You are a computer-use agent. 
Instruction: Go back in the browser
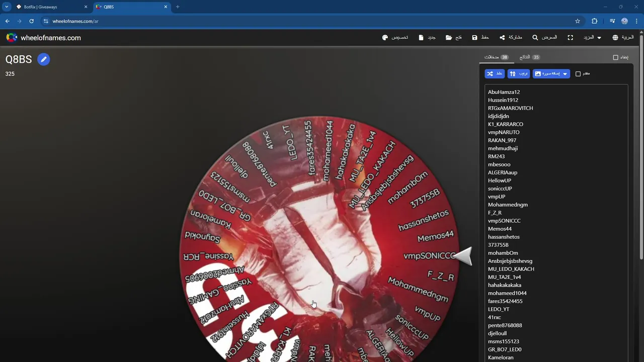tap(7, 21)
